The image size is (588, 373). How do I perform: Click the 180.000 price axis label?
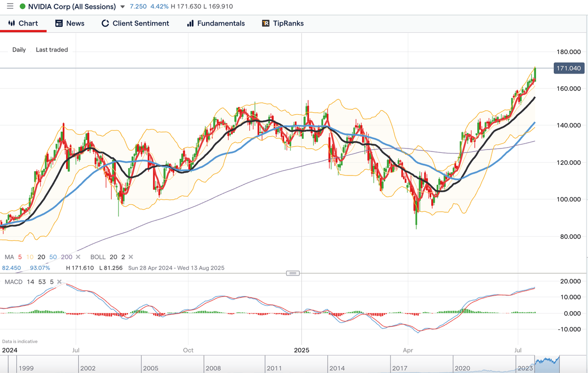pos(569,52)
